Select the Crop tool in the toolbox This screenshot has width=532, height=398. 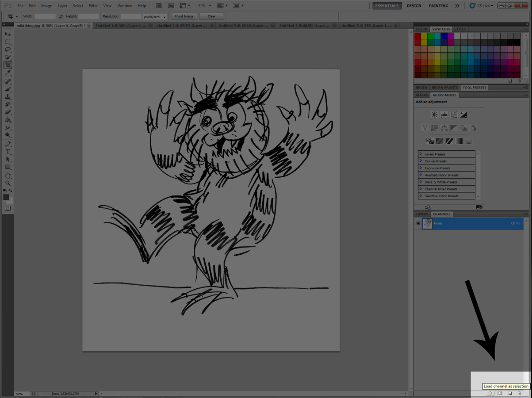8,65
